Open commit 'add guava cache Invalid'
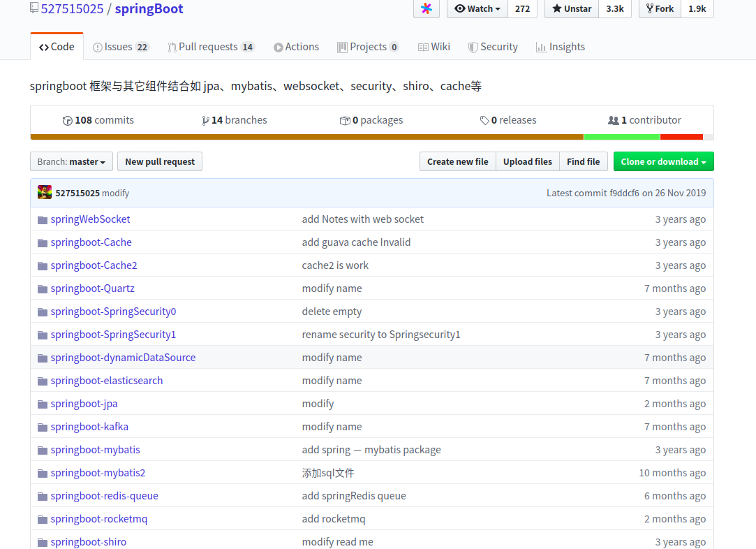The width and height of the screenshot is (756, 549). [356, 242]
